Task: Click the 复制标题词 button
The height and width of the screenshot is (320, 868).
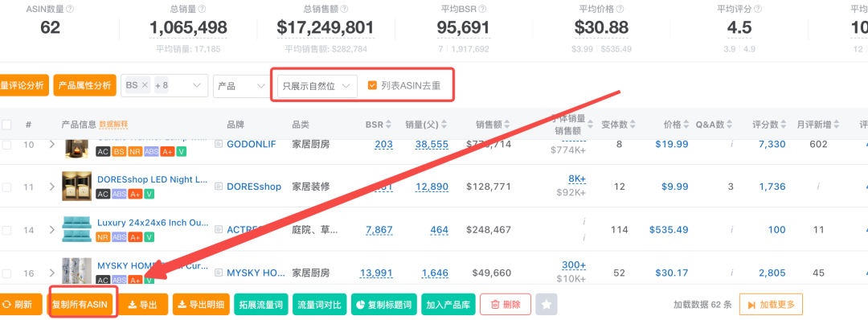Action: click(x=383, y=305)
